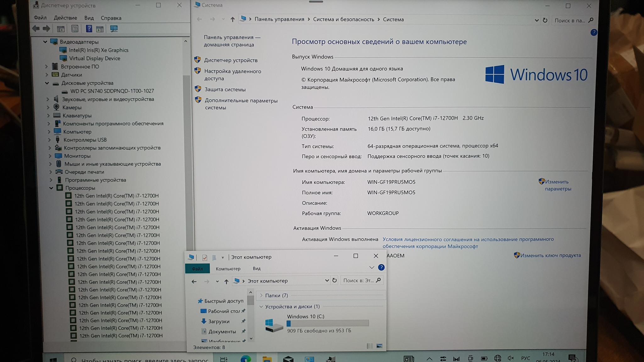Image resolution: width=644 pixels, height=362 pixels.
Task: Click Scan for hardware changes toolbar icon
Action: 114,29
